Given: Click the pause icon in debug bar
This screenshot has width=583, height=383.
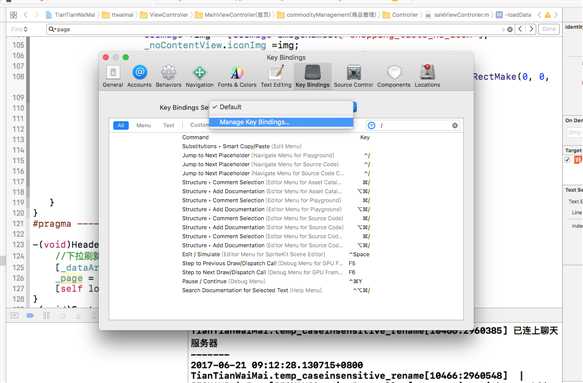Looking at the screenshot, I should coord(46,316).
